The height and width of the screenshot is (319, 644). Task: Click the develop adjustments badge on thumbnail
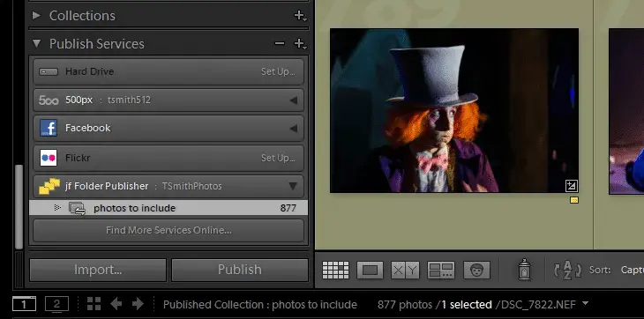[x=571, y=186]
